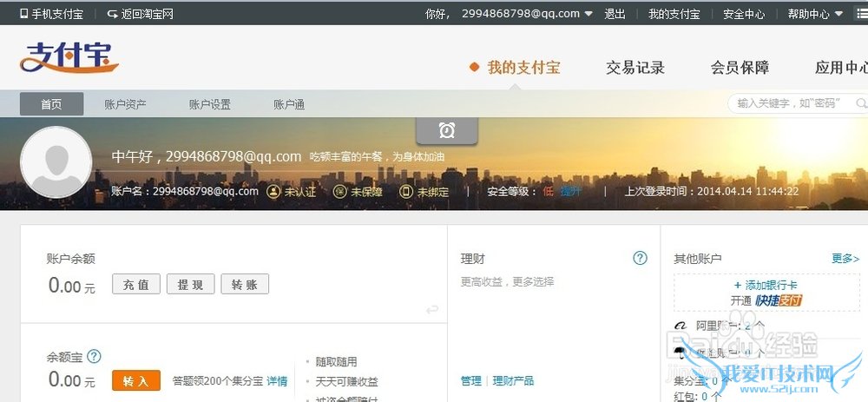Click the 未保障 status text

(x=366, y=192)
